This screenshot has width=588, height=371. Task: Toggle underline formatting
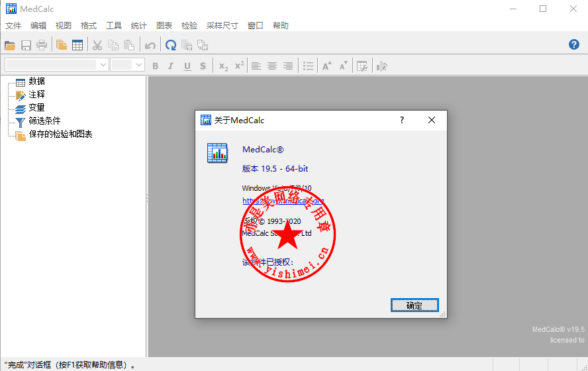click(187, 66)
